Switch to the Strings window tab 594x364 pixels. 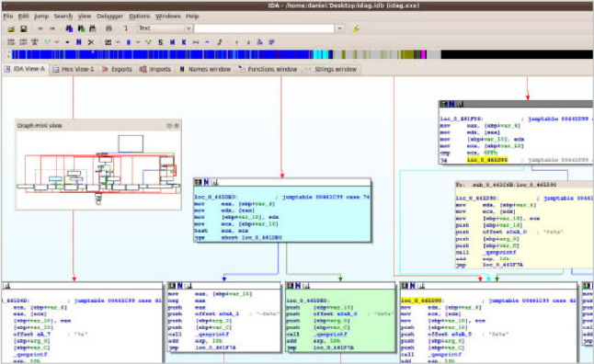click(331, 69)
